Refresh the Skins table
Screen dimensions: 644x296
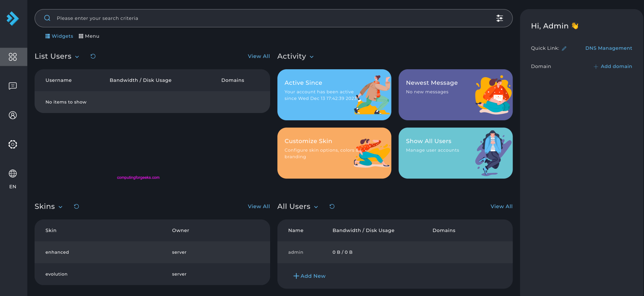pyautogui.click(x=76, y=207)
